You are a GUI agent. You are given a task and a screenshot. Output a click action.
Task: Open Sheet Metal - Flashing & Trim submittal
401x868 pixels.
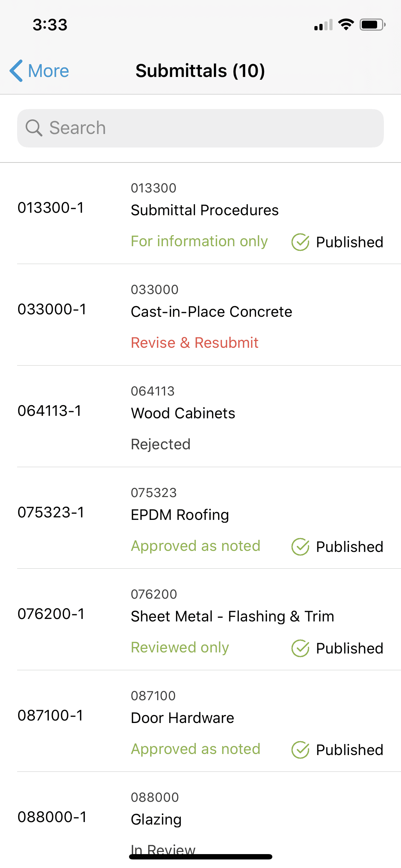[x=232, y=616]
